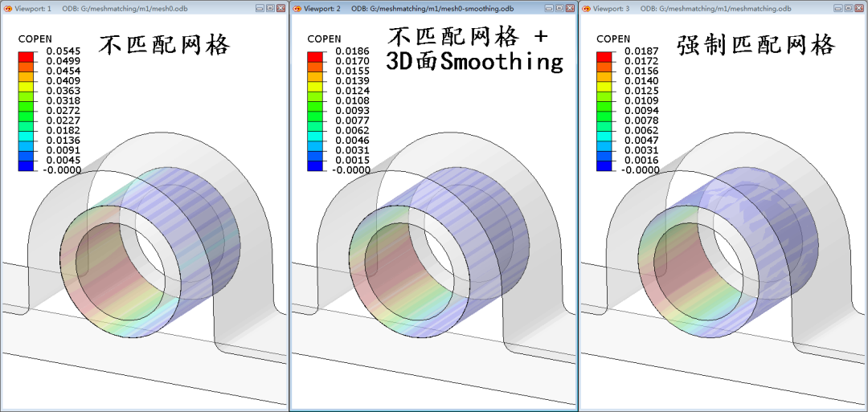Minimize Viewport 3 window
Screen dimensions: 868x412
(838, 8)
